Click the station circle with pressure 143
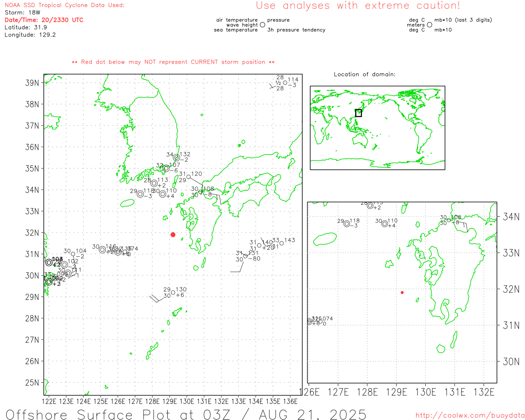The height and width of the screenshot is (420, 525). pos(281,243)
